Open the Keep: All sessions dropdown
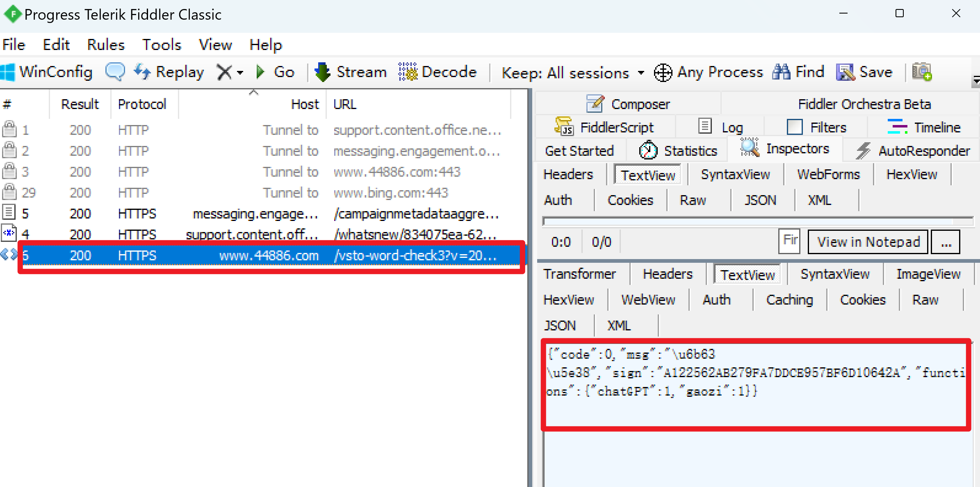980x487 pixels. (x=573, y=73)
